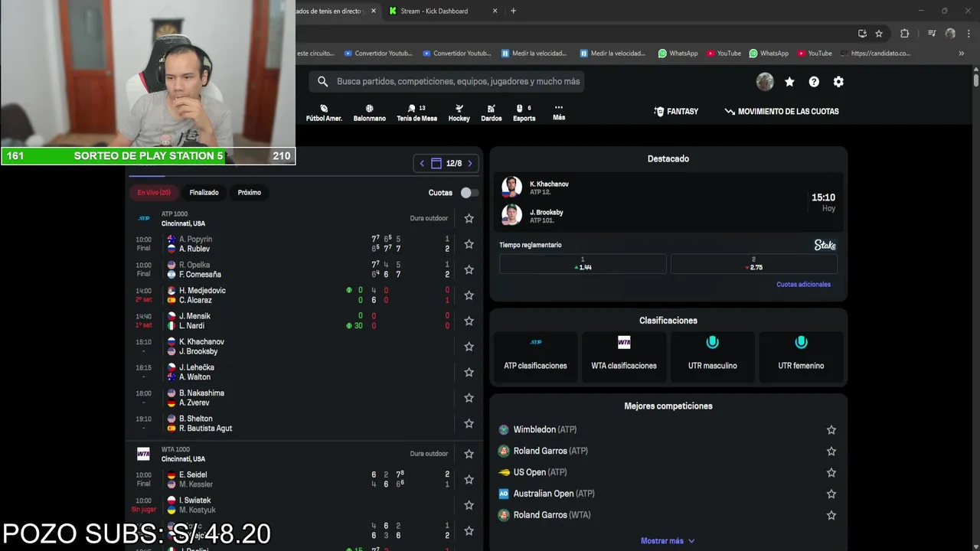The width and height of the screenshot is (980, 551).
Task: Select the En Vivo (20) filter
Action: (154, 192)
